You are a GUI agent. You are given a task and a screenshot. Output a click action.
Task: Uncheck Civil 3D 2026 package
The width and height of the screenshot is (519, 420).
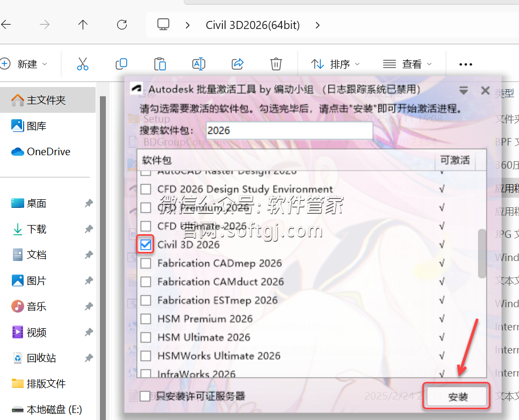146,245
